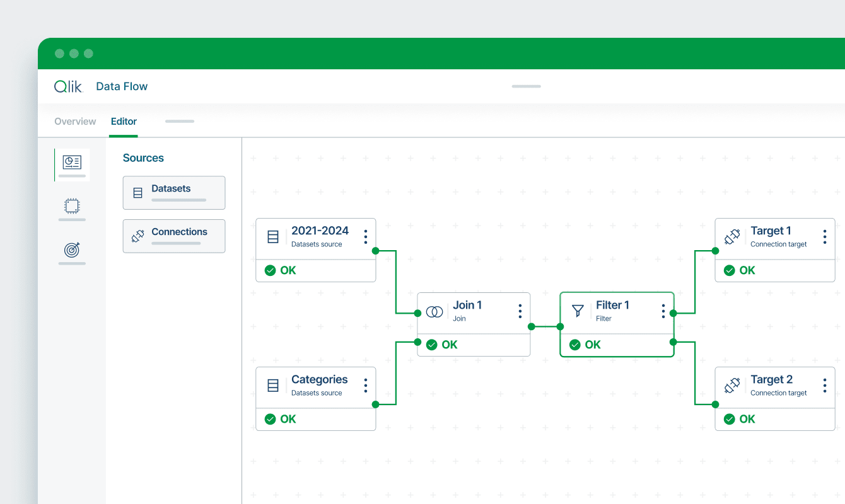Click the Filter icon on Filter 1 node
845x504 pixels.
coord(577,311)
